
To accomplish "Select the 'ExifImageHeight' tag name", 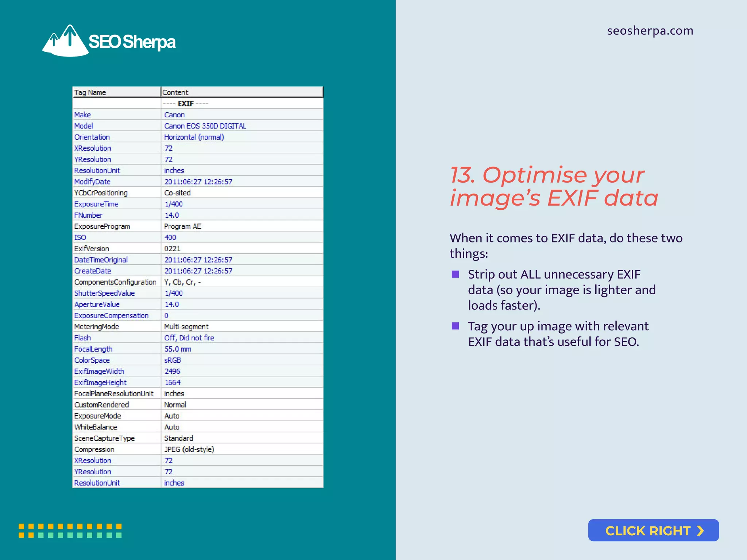I will [x=100, y=382].
